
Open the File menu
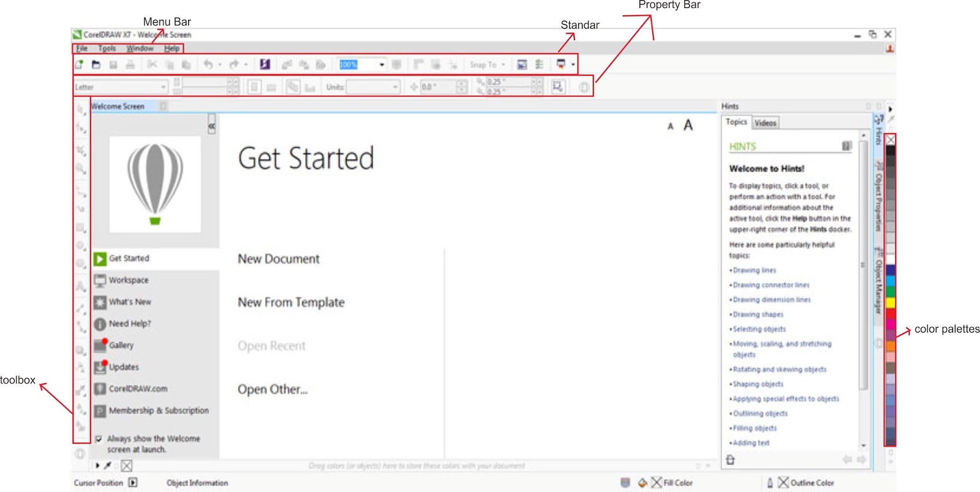(81, 48)
